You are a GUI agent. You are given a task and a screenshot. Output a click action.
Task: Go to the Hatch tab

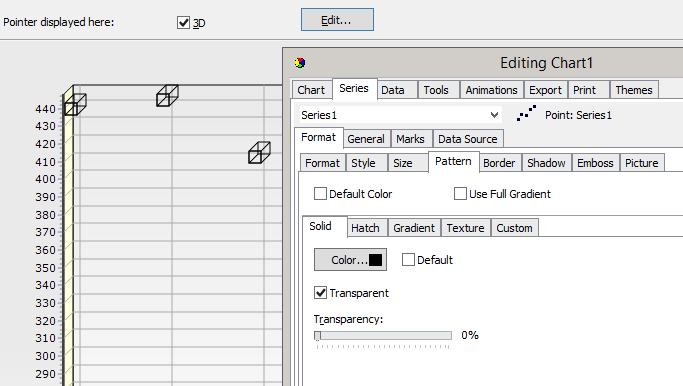365,228
